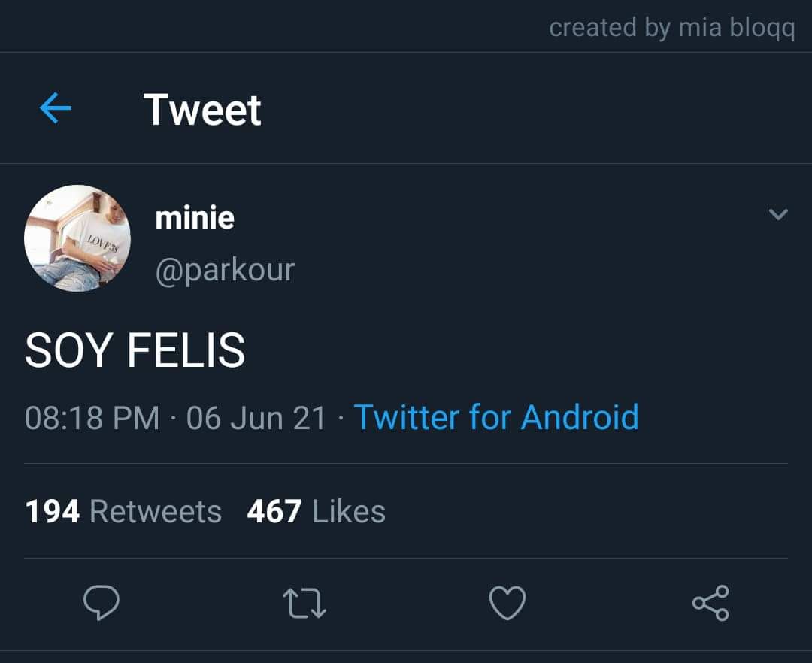The height and width of the screenshot is (663, 812).
Task: Tap the reply speech bubble icon
Action: point(101,602)
